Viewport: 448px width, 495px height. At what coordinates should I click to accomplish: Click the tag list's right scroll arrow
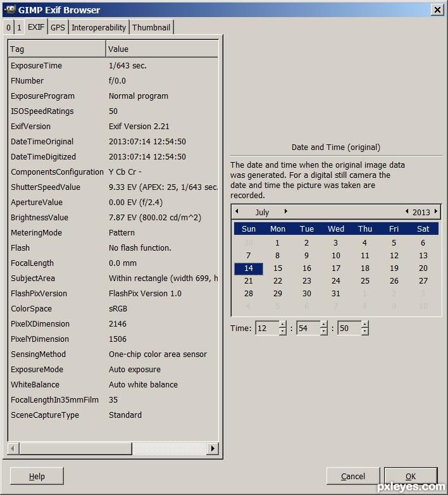[213, 449]
